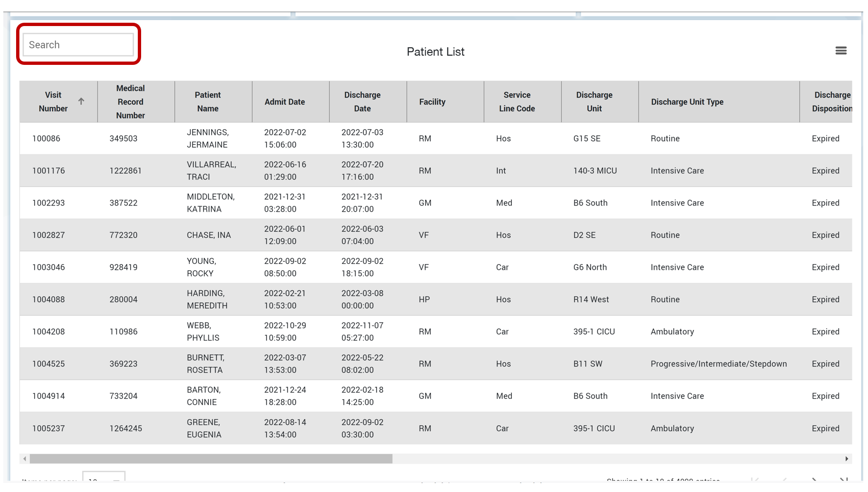Click discharge unit 140-3 MICU

(x=595, y=171)
